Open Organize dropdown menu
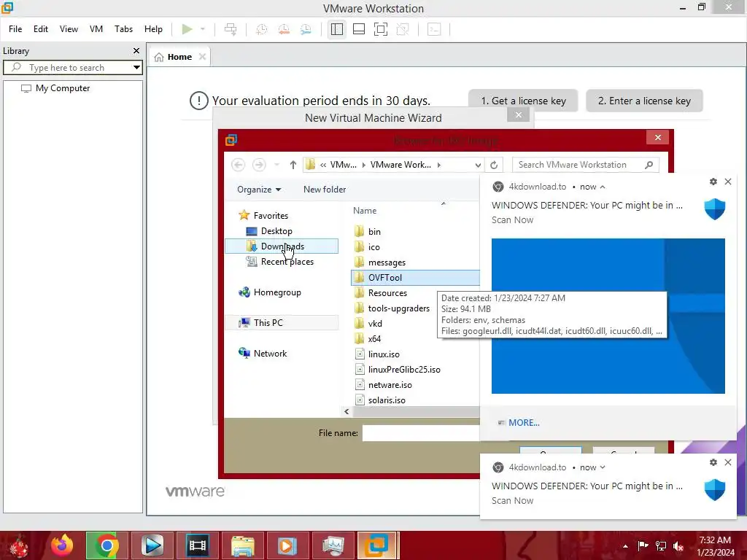This screenshot has width=747, height=560. [x=259, y=190]
